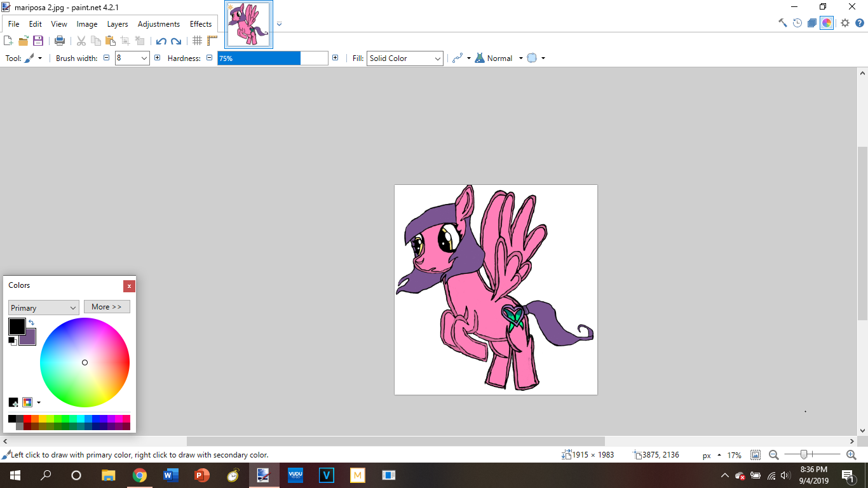Open the paintbrush Tool chooser dropdown
This screenshot has width=868, height=488.
[x=34, y=58]
